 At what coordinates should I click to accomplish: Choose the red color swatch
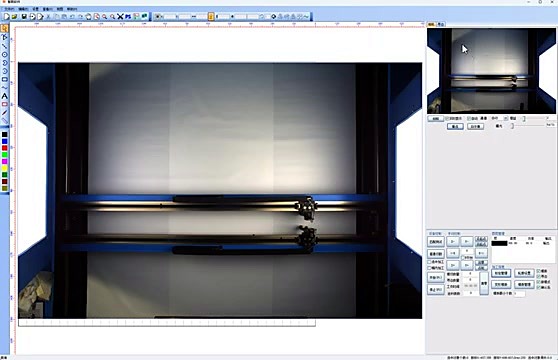click(x=4, y=148)
